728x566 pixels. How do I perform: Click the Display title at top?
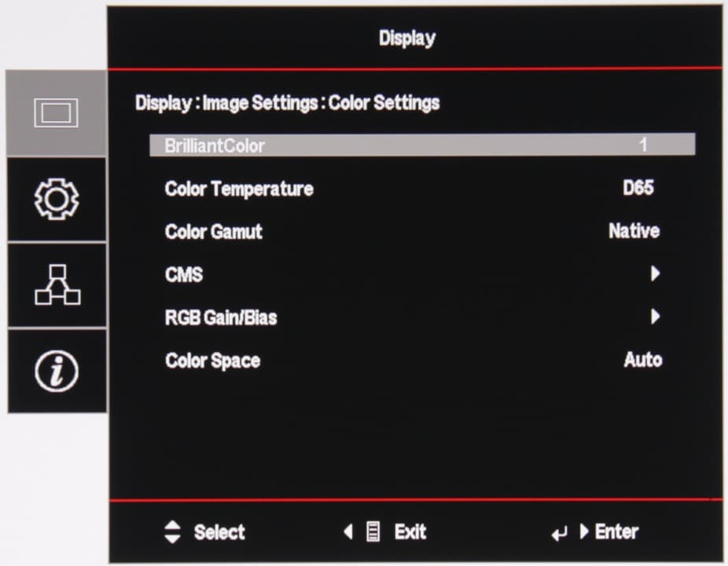407,38
